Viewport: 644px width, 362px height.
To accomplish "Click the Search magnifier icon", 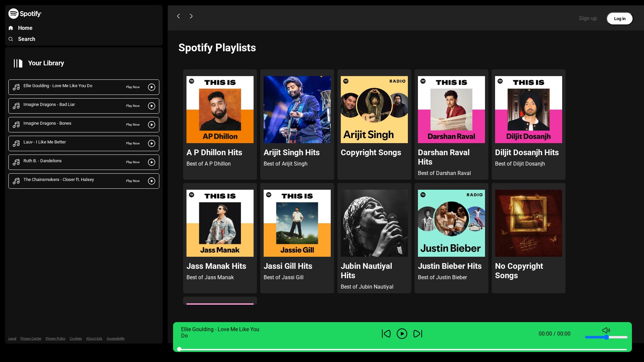I will [x=11, y=39].
